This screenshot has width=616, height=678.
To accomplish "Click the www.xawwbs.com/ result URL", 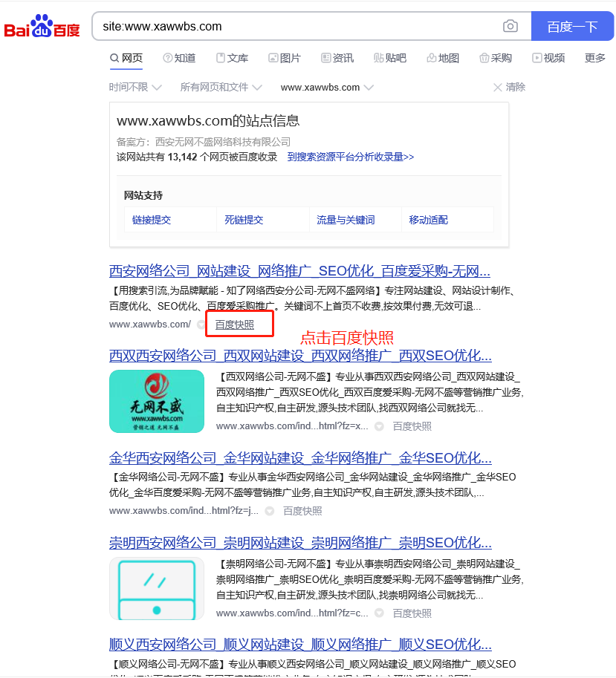I will 149,325.
